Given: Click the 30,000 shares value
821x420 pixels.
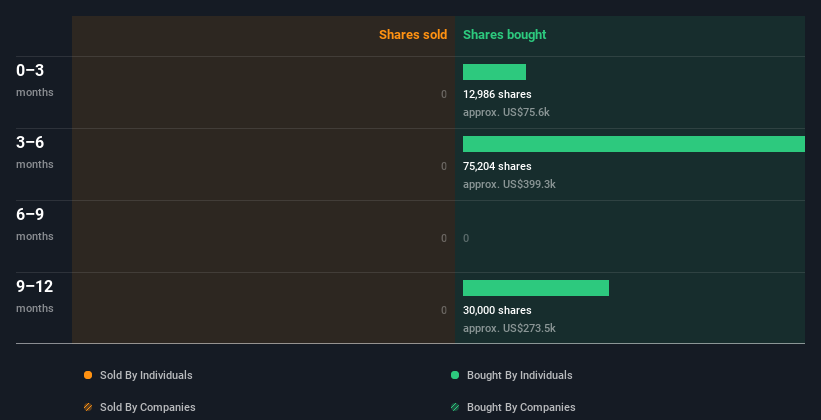Looking at the screenshot, I should (x=497, y=310).
